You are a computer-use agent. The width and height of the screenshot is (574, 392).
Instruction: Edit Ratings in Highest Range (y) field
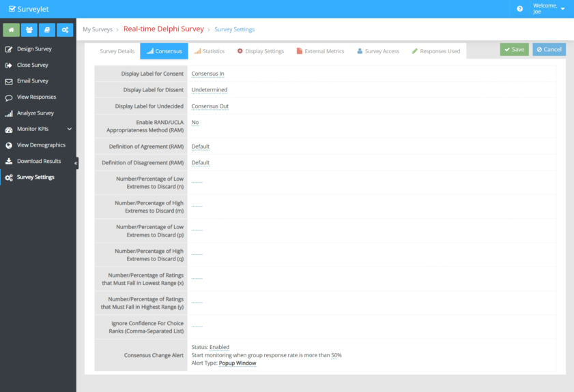click(197, 303)
